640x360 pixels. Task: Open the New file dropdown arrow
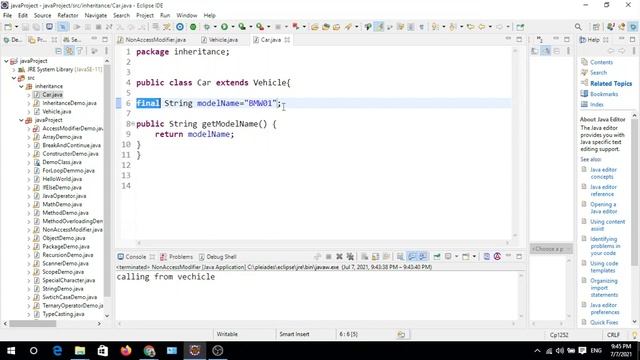coord(16,27)
